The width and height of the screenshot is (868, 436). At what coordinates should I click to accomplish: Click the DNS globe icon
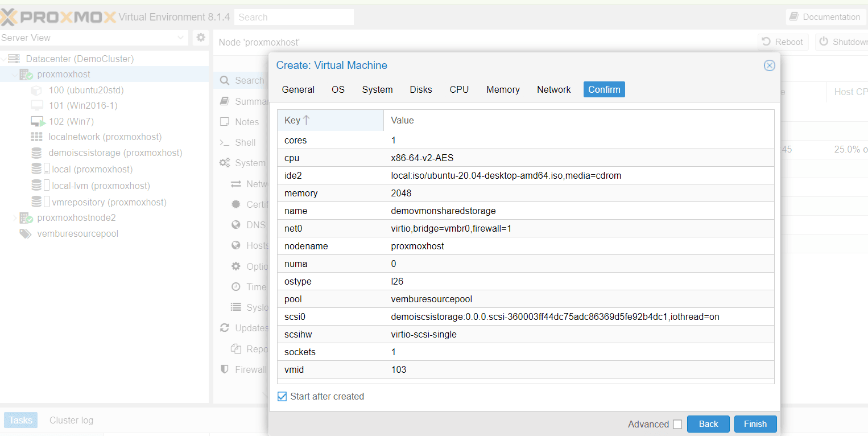235,225
